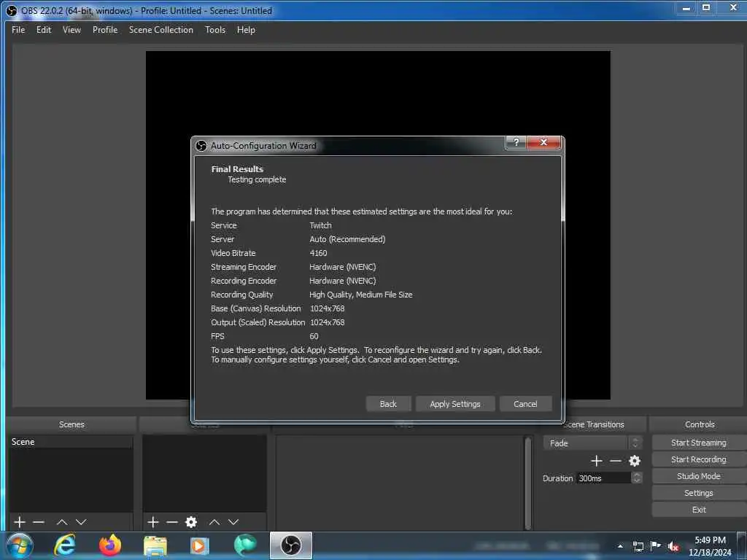Screen dimensions: 747x560
Task: Toggle Studio Mode
Action: pyautogui.click(x=698, y=476)
